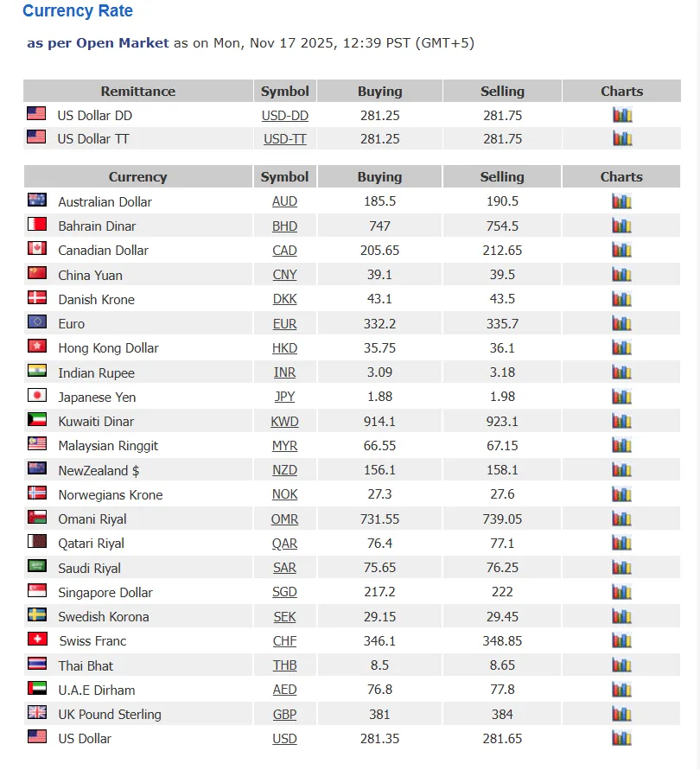Select the OMR symbol link

[285, 519]
